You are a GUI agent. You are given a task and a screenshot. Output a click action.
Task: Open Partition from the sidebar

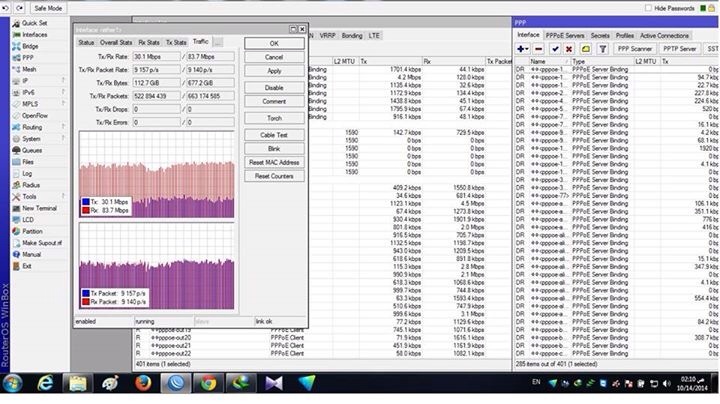click(x=28, y=231)
